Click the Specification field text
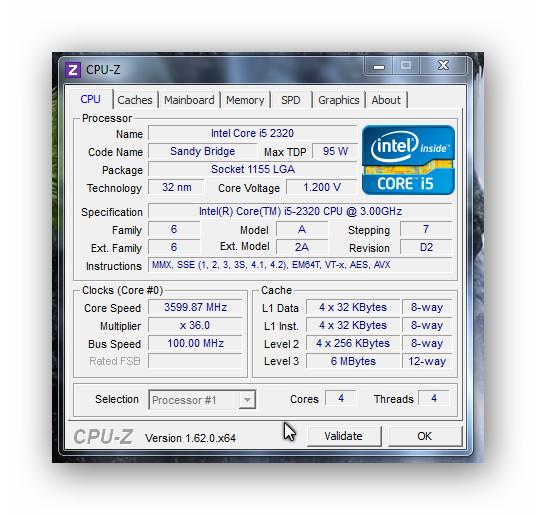Screen dimensions: 536x515 300,211
